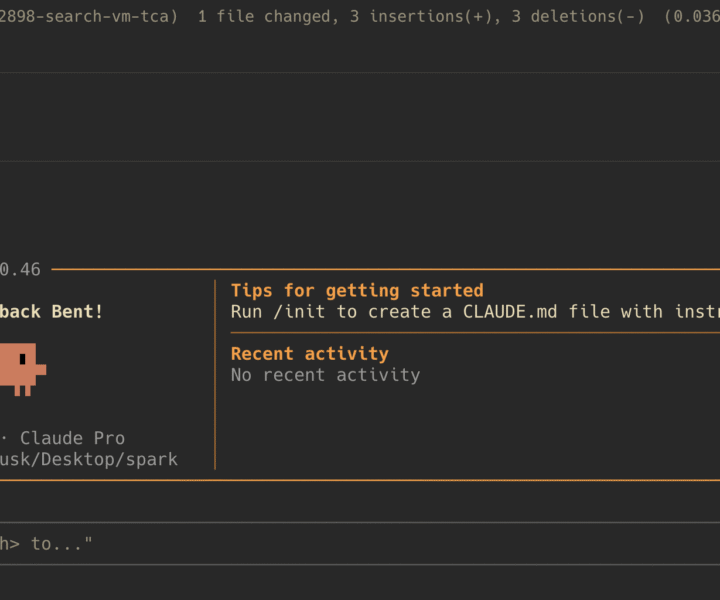Click the "Recent activity" heading

[x=309, y=353]
